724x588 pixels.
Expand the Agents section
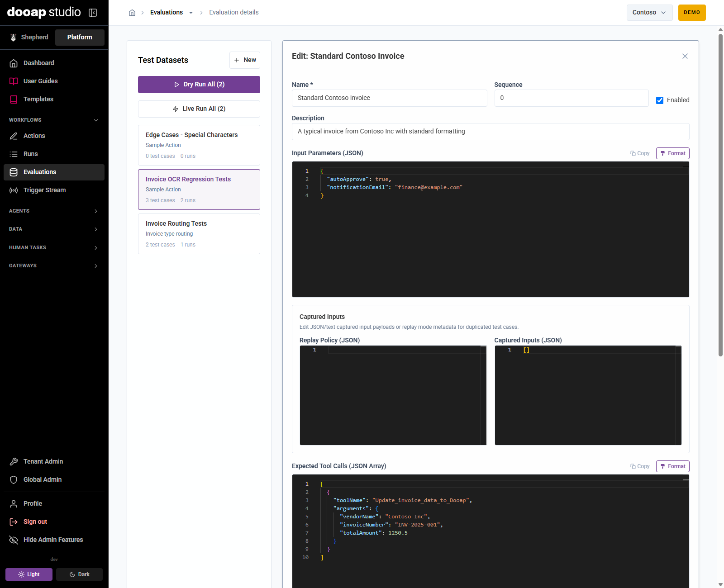pos(54,211)
